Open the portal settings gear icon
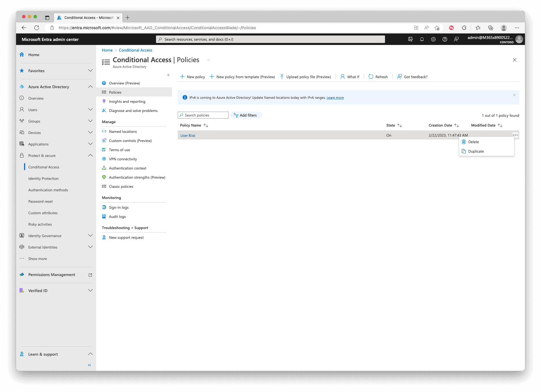 pyautogui.click(x=433, y=40)
